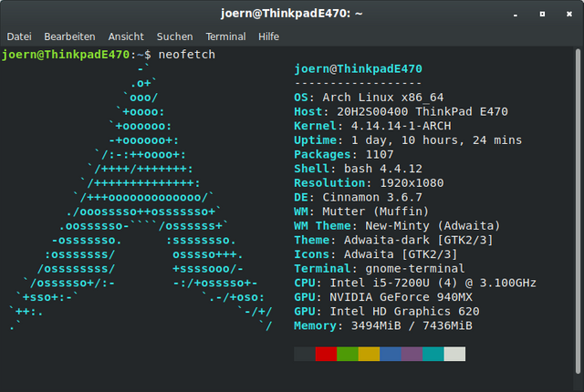Screen dimensions: 584x392
Task: Click the green joern@ThinkpadE470 shell prompt
Action: (66, 55)
